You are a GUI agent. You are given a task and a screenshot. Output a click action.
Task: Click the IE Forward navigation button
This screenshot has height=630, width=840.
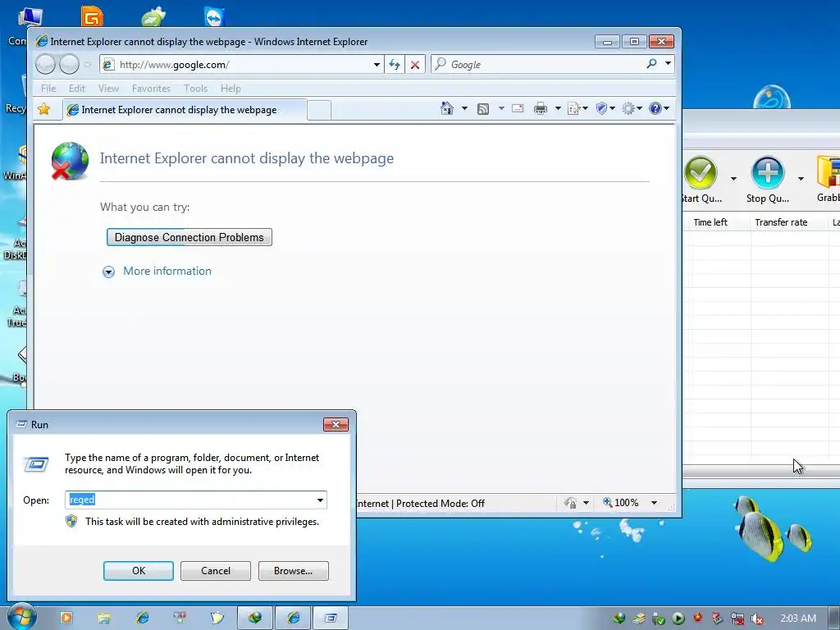point(69,65)
